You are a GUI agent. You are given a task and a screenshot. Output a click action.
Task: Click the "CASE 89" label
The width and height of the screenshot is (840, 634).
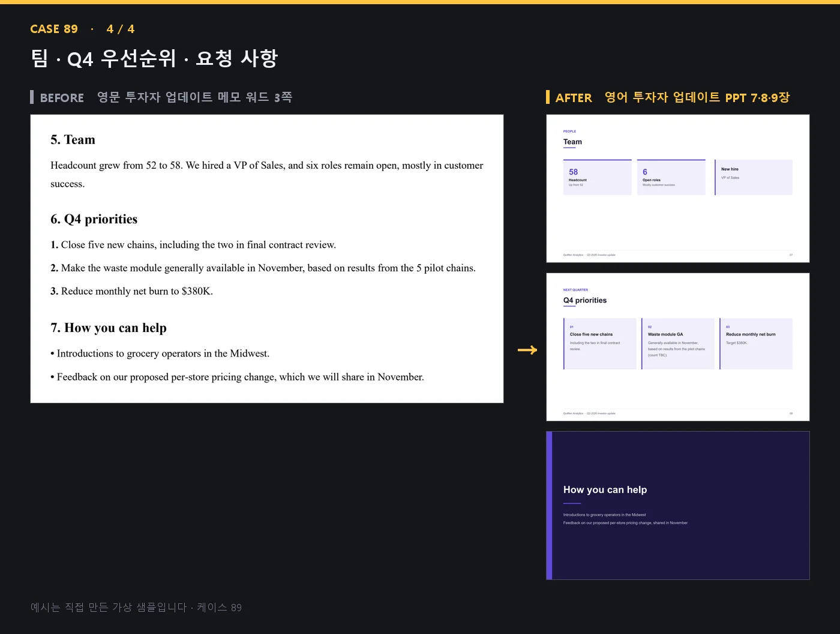pos(54,29)
